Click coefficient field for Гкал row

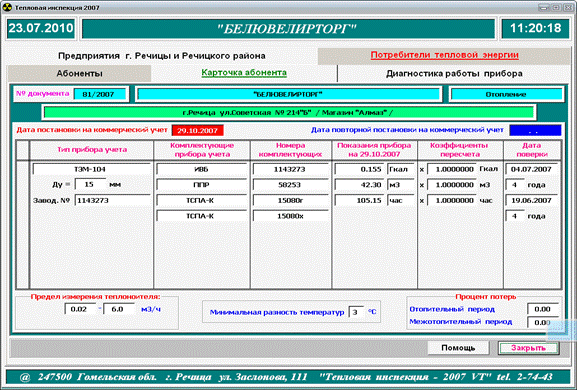click(452, 169)
